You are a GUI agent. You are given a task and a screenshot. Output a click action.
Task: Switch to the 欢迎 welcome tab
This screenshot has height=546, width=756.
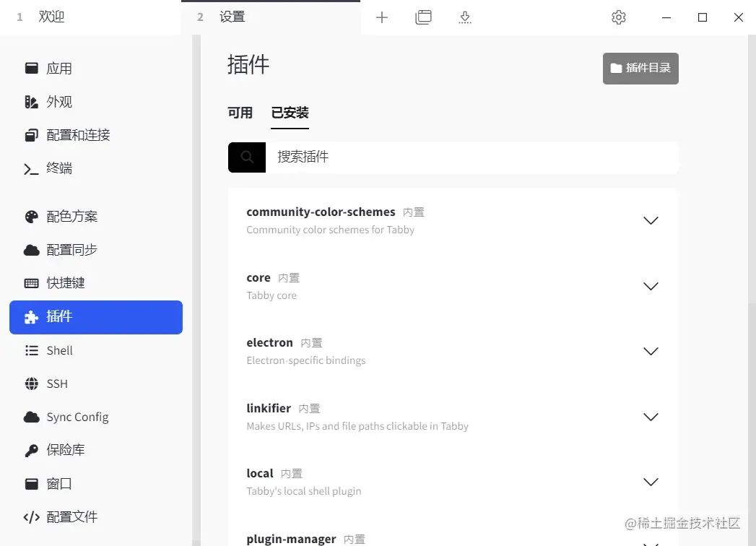90,17
